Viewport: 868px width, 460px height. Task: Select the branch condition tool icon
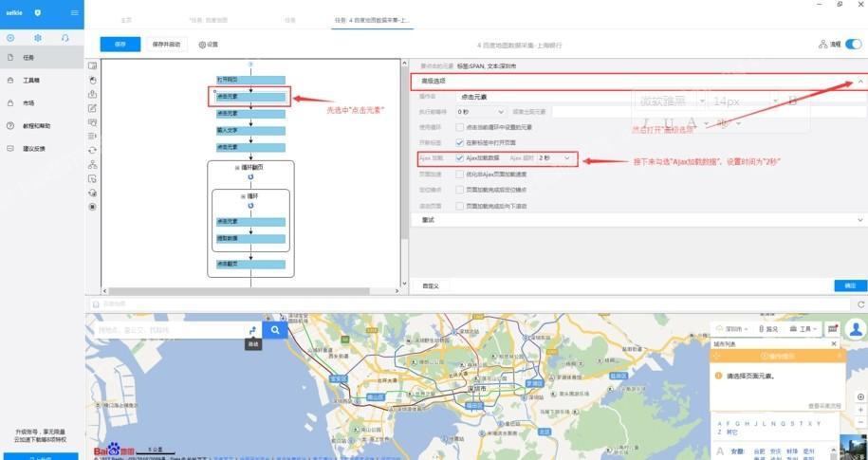click(92, 164)
